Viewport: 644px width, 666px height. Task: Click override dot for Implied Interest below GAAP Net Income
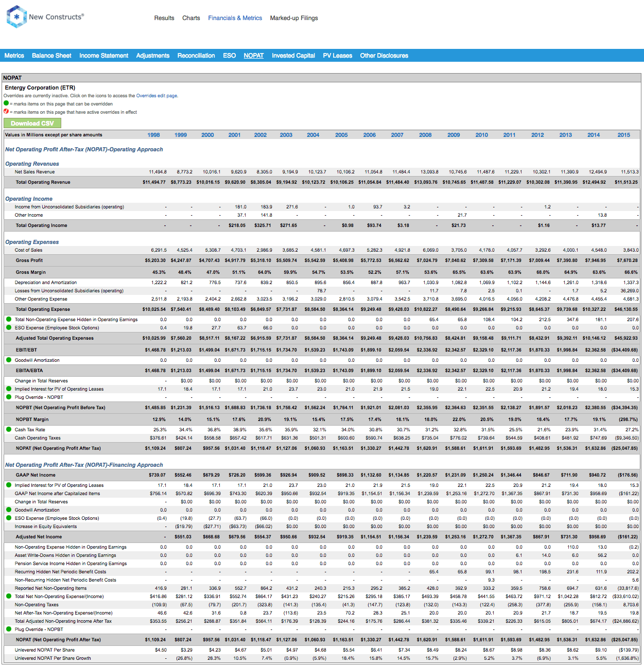coord(9,485)
